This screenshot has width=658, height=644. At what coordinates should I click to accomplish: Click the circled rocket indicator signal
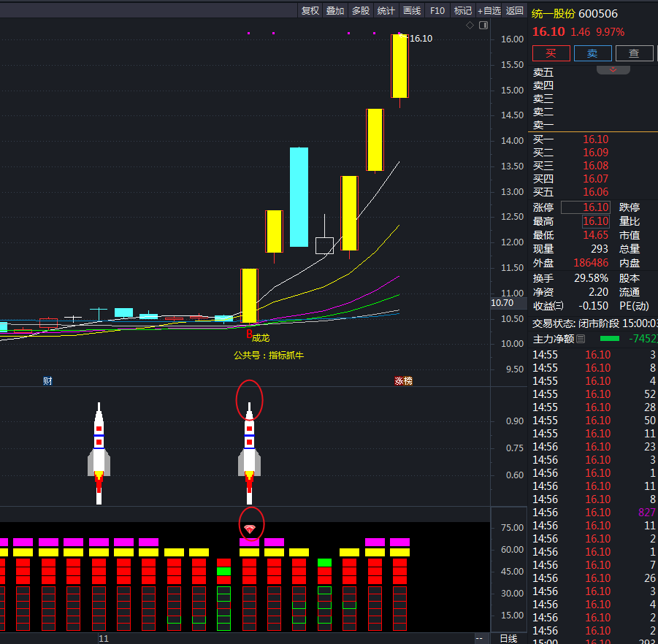249,453
